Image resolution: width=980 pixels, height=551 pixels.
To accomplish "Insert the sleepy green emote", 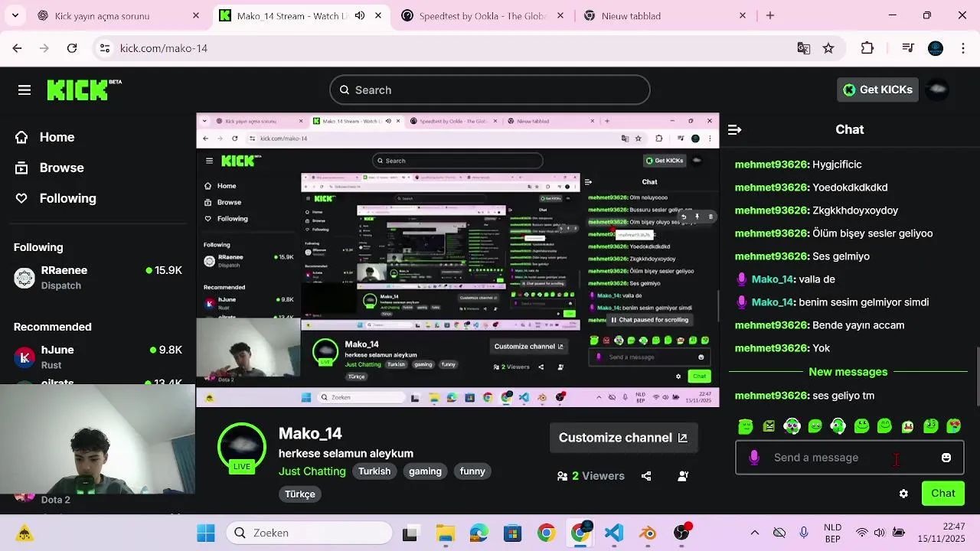I will coord(746,426).
